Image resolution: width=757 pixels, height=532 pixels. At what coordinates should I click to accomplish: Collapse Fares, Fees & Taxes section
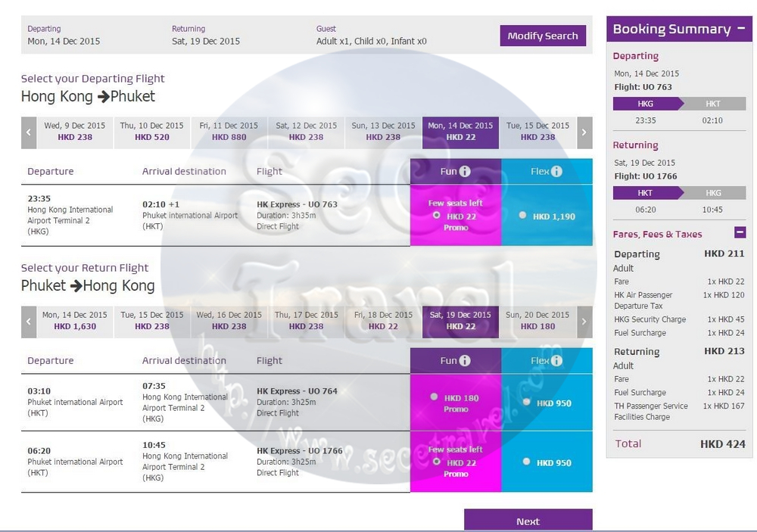740,233
